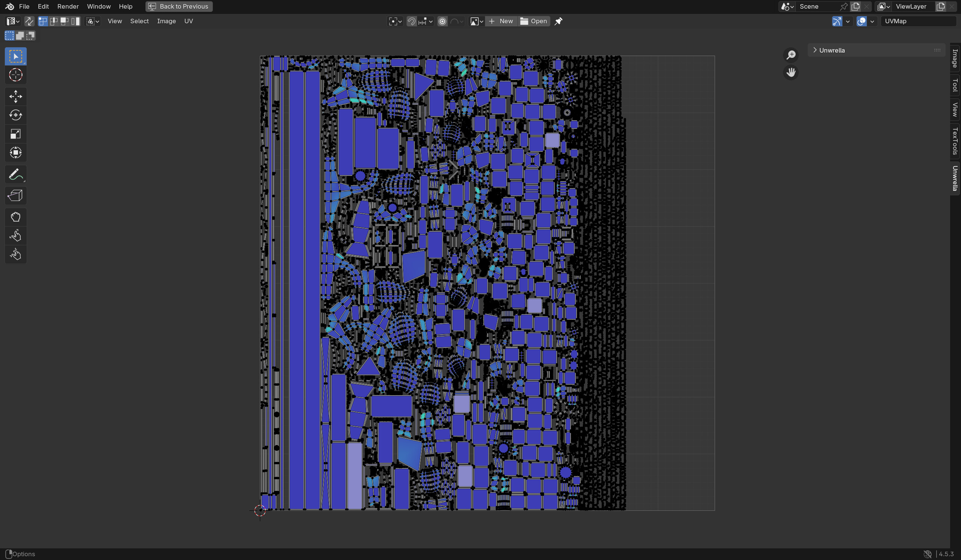Pin the image with pushpin icon
Image resolution: width=961 pixels, height=560 pixels.
(x=558, y=21)
